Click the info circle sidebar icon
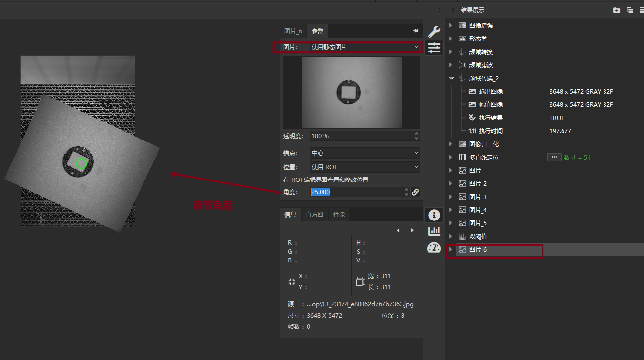 [434, 215]
